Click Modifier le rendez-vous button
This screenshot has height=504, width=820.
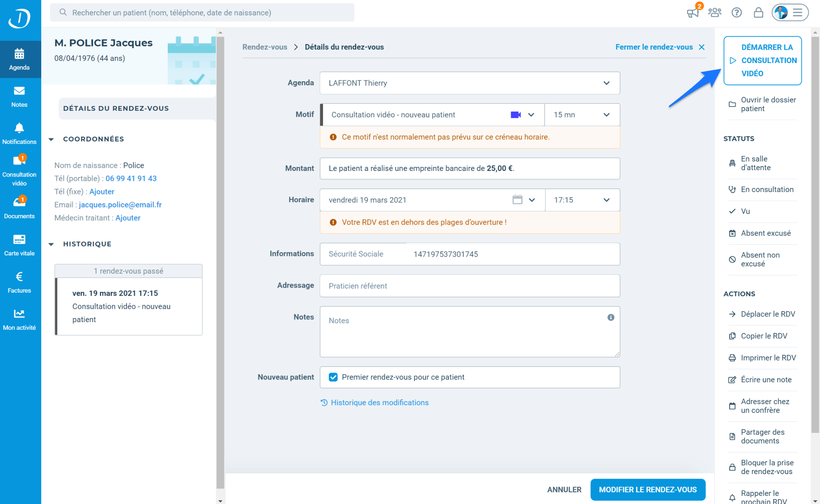coord(647,489)
